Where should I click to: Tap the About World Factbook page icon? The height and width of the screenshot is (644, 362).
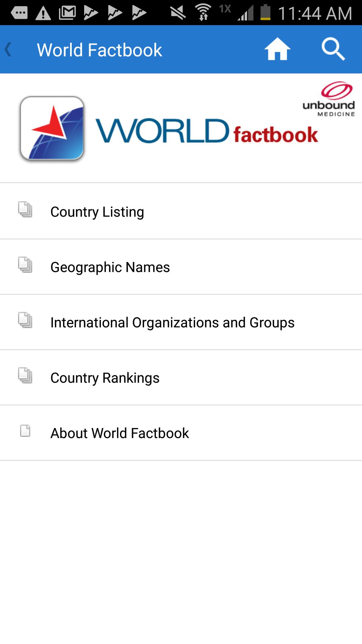pos(25,431)
